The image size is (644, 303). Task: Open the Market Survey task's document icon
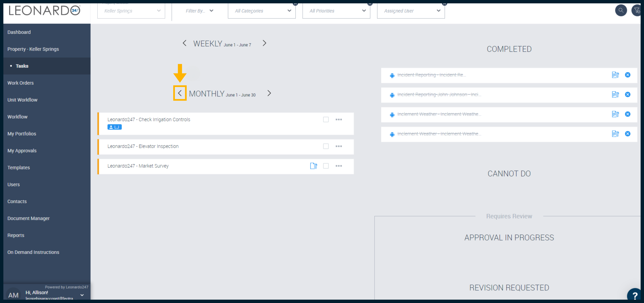(x=313, y=166)
